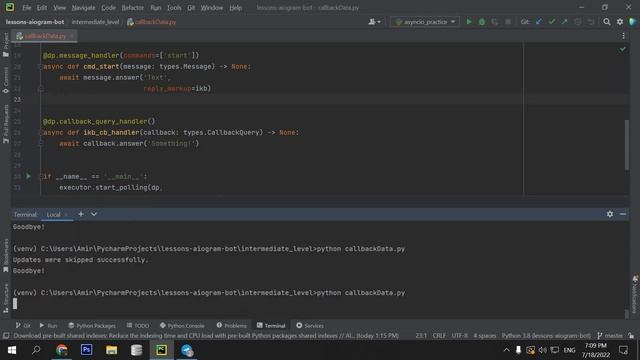Click the Stop process toolbar icon
This screenshot has width=640, height=360.
pos(508,22)
